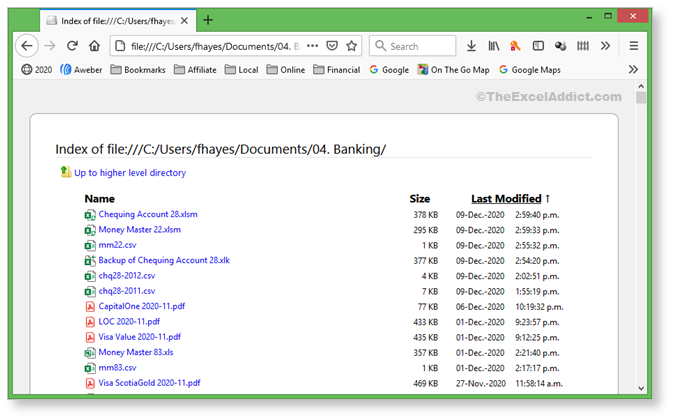
Task: Click PDF icon beside LOC 2020-11.pdf
Action: pyautogui.click(x=90, y=322)
